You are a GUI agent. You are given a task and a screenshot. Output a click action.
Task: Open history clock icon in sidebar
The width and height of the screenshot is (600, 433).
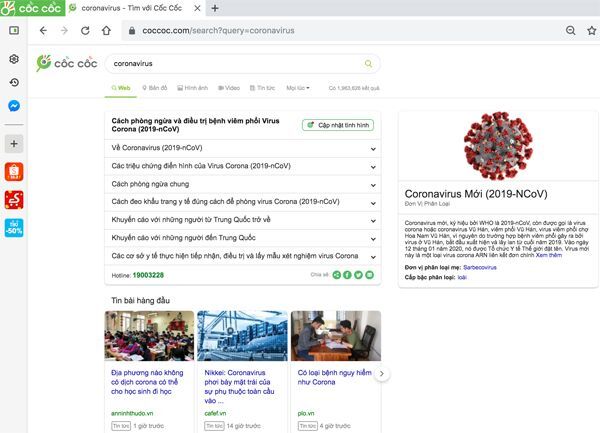point(14,82)
